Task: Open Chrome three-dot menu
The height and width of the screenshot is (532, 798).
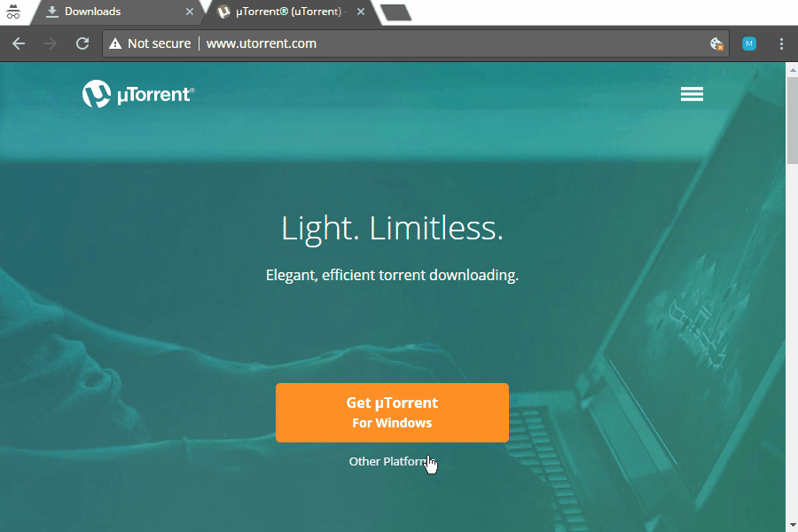Action: coord(781,43)
